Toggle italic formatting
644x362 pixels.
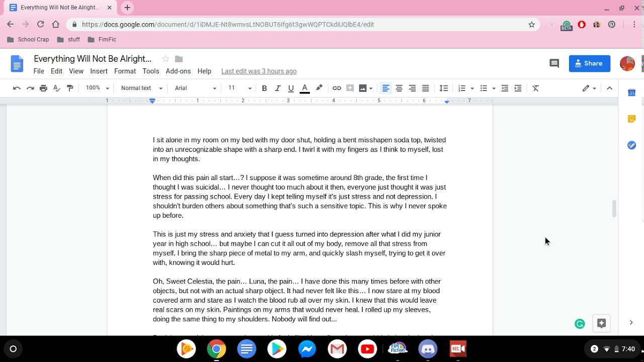tap(278, 88)
